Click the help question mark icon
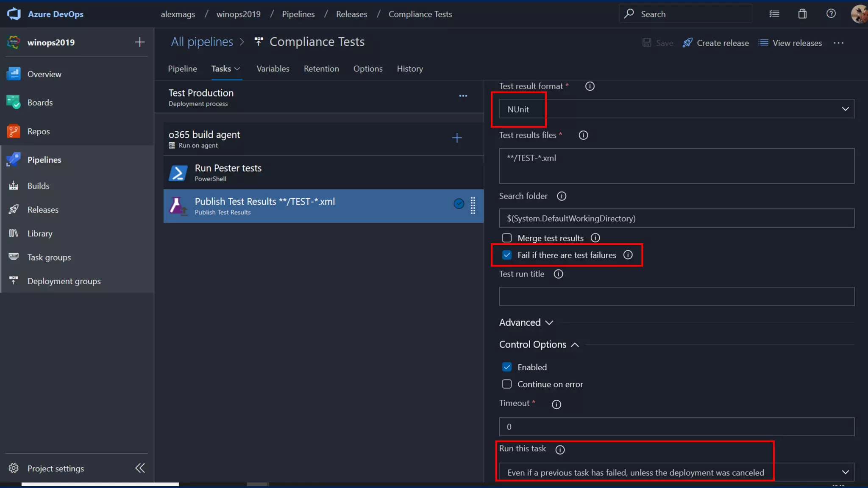 [831, 14]
